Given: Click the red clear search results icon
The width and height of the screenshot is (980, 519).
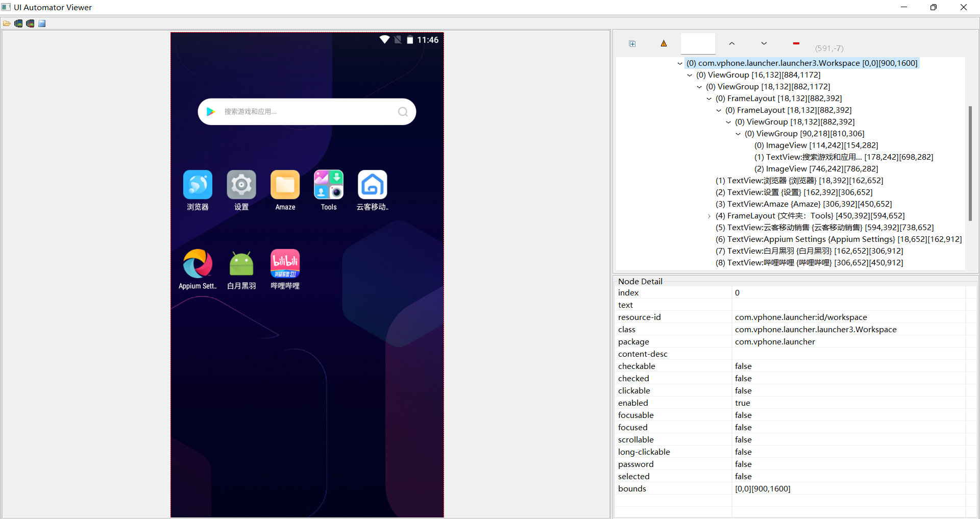Looking at the screenshot, I should [x=796, y=43].
